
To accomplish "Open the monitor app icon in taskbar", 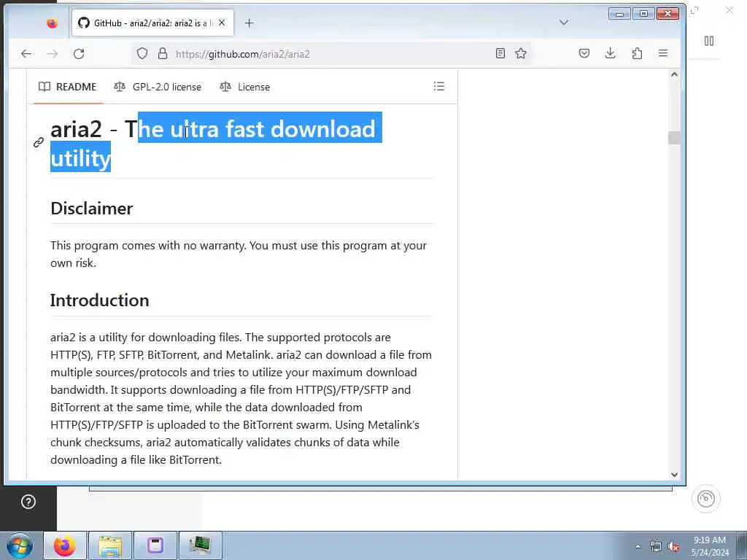I will [x=200, y=545].
